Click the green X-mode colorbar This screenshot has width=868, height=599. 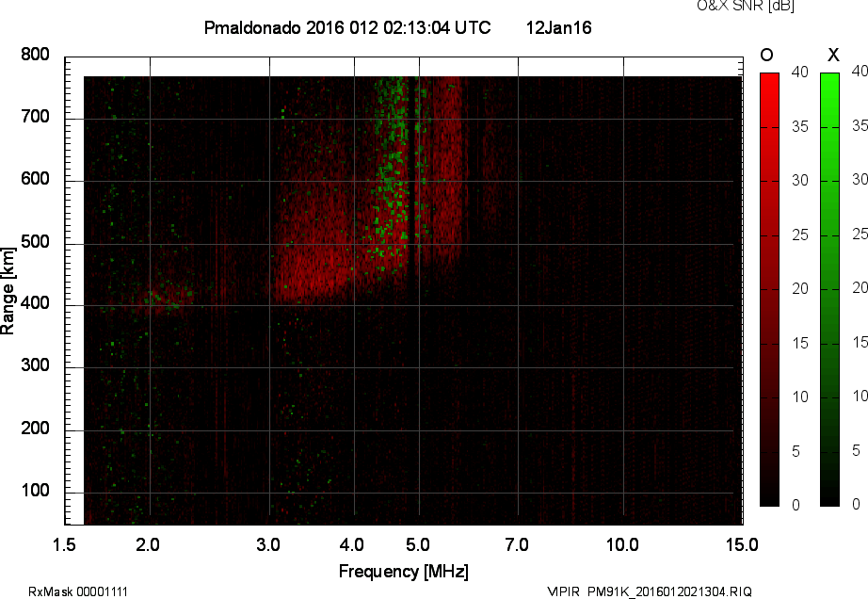point(829,289)
